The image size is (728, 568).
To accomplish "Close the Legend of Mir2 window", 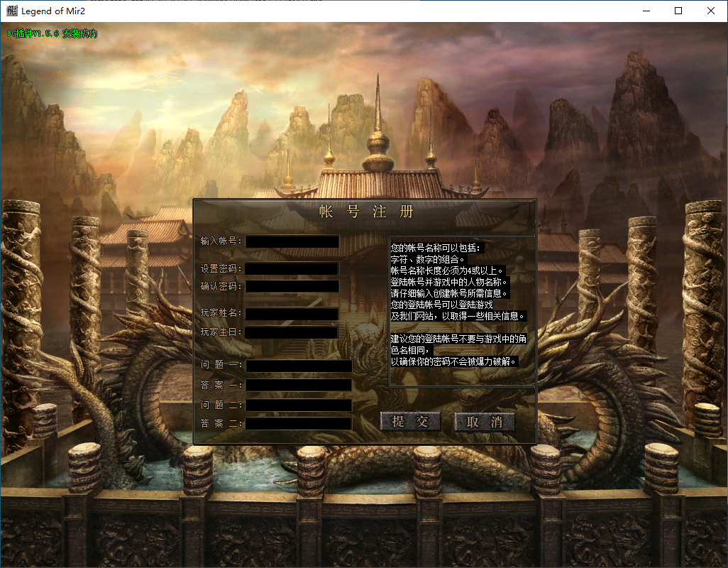I will point(711,11).
